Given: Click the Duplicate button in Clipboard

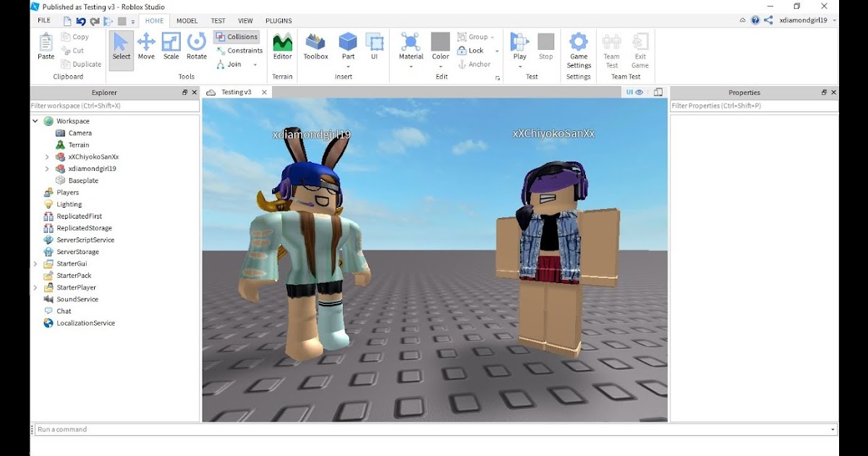Looking at the screenshot, I should pyautogui.click(x=81, y=64).
